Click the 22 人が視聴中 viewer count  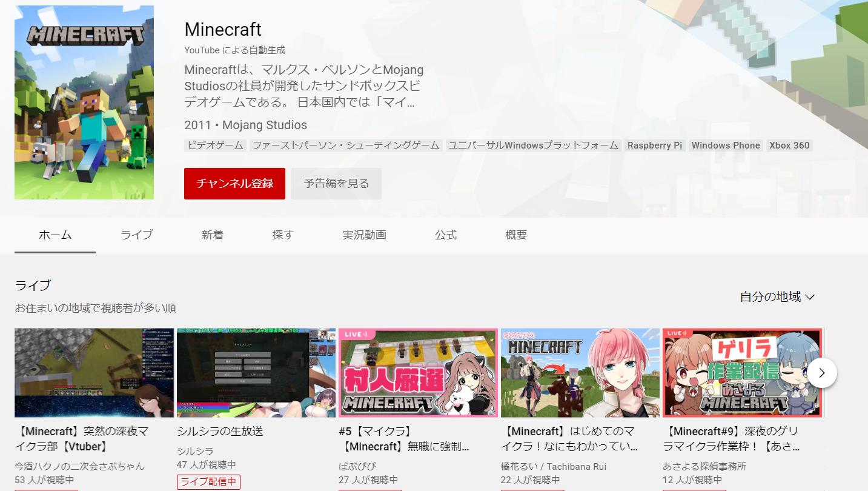coord(531,480)
